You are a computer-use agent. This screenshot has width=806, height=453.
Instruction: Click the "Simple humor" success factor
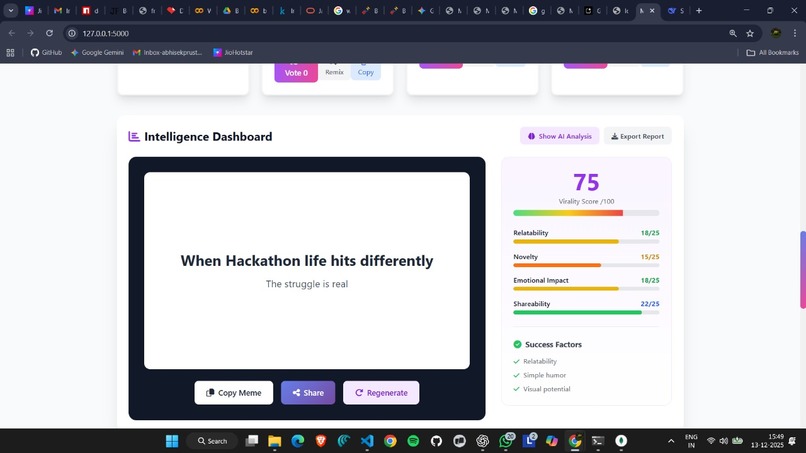tap(544, 375)
